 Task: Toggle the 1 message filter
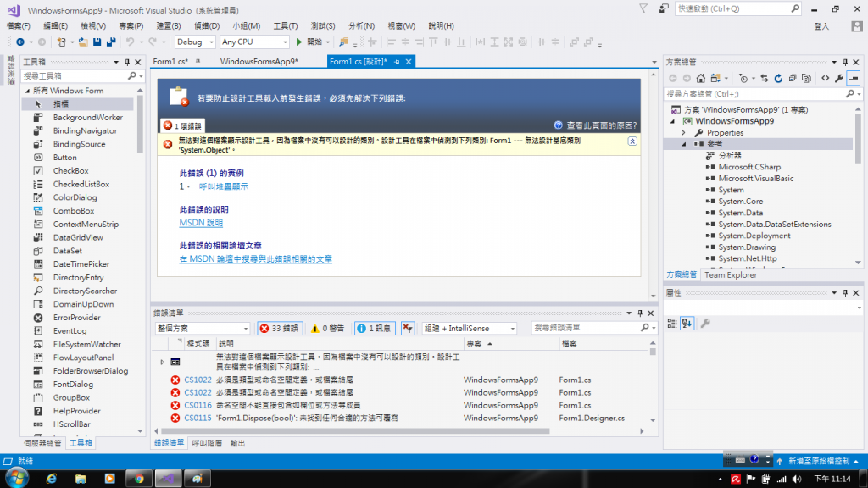click(x=375, y=329)
